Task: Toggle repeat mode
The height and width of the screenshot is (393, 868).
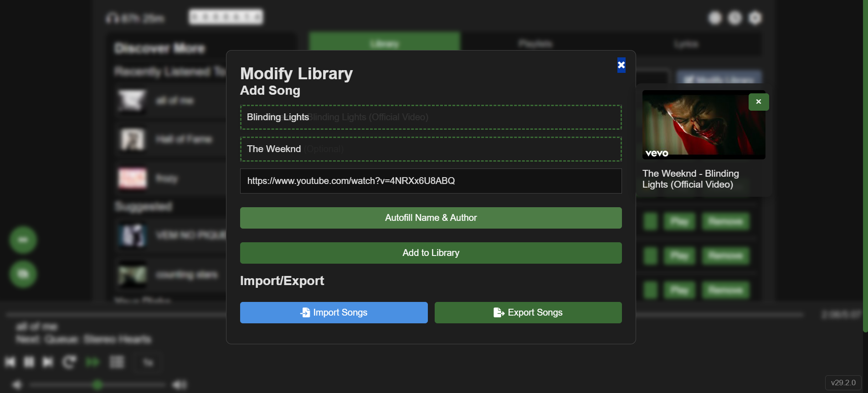Action: (69, 362)
